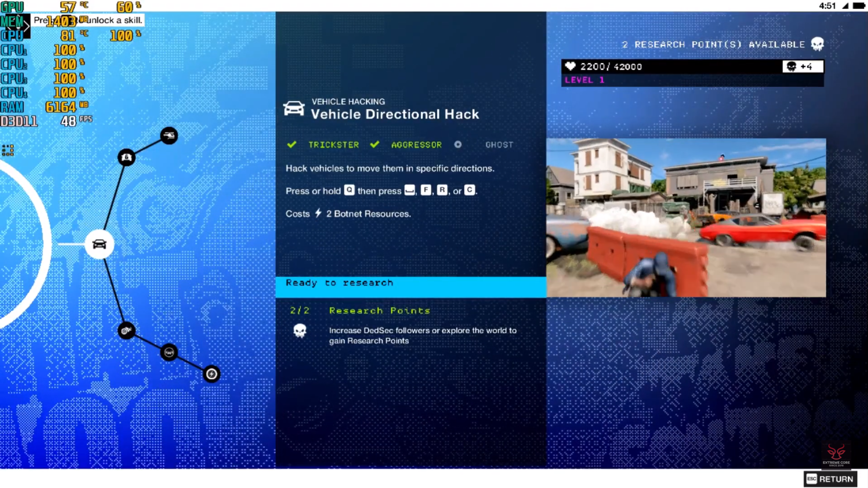868x488 pixels.
Task: Click the skull next to research points available
Action: (817, 44)
